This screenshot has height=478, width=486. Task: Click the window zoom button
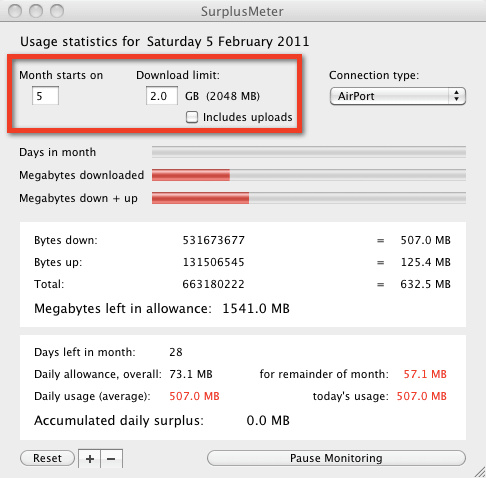[x=57, y=11]
